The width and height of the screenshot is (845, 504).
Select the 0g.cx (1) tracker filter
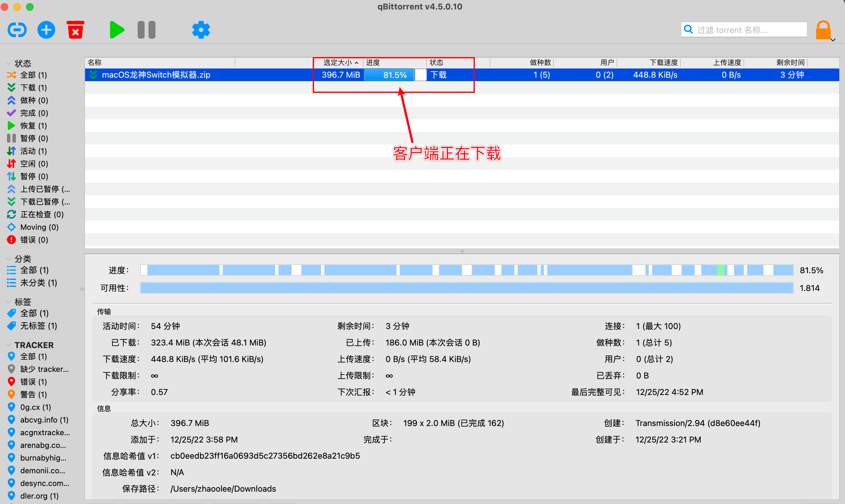click(35, 407)
